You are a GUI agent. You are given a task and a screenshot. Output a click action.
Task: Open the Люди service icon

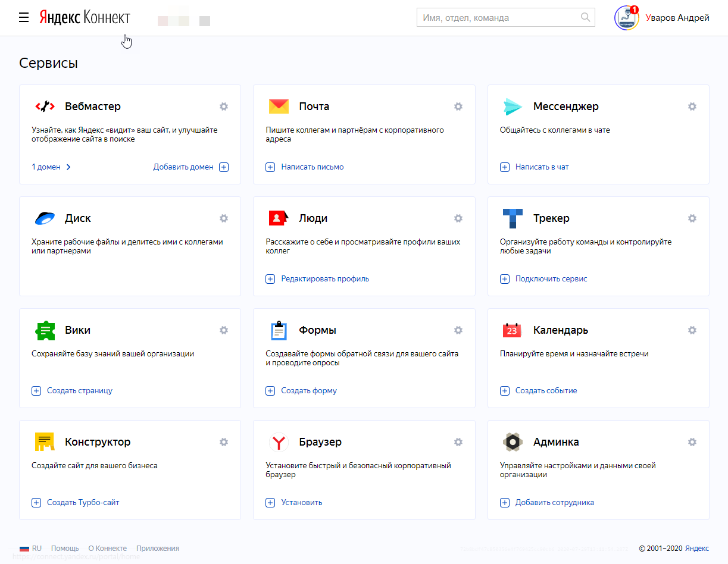[x=279, y=218]
